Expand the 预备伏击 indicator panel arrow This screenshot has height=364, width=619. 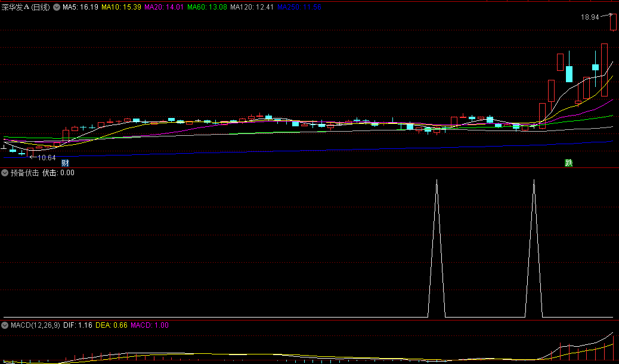point(5,173)
